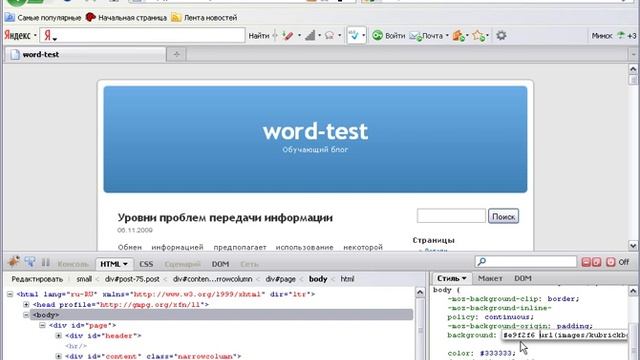Expand the head profile node
640x360 pixels.
tap(26, 304)
